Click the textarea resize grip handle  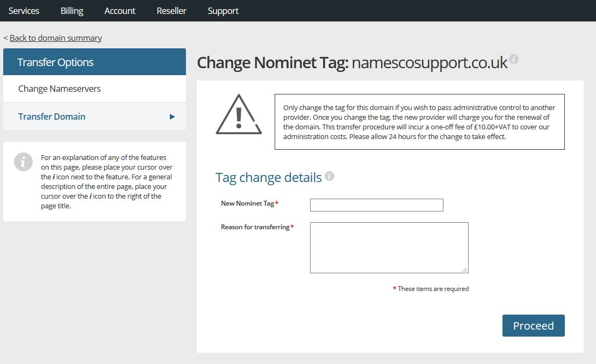pos(464,270)
